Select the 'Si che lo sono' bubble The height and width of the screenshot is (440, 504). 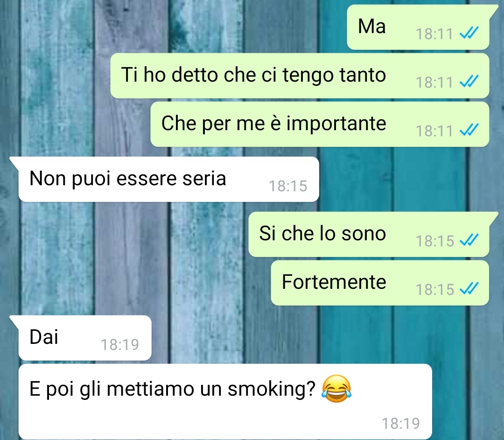(x=369, y=234)
